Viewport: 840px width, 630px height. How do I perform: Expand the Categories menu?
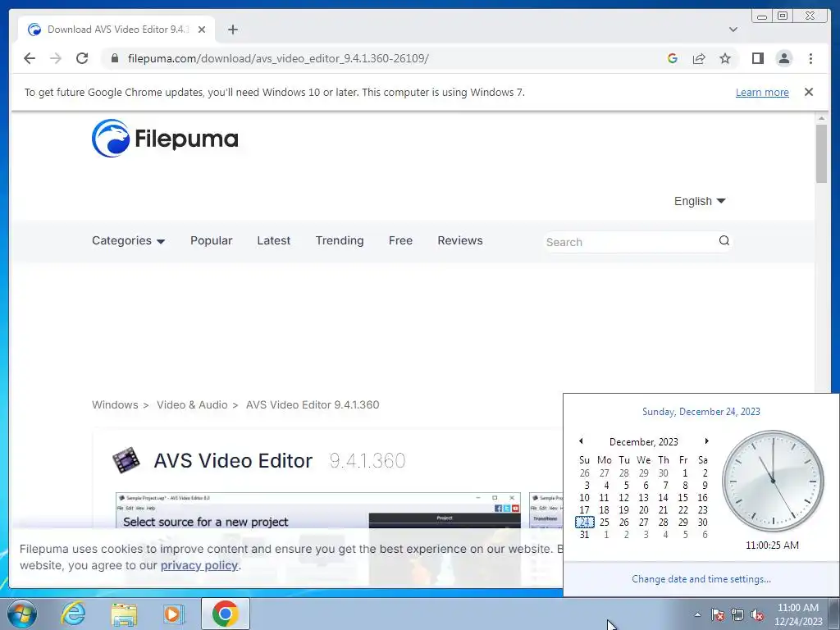pos(128,240)
